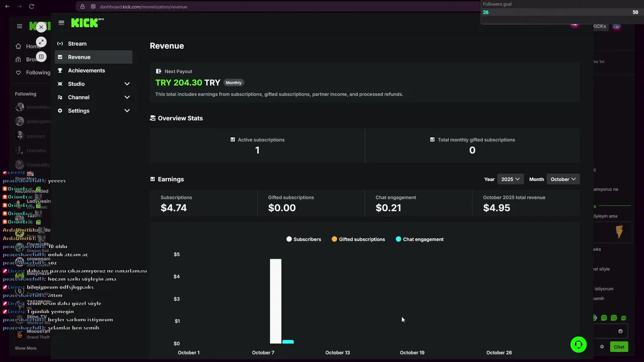Reload the page in the browser

tap(31, 7)
